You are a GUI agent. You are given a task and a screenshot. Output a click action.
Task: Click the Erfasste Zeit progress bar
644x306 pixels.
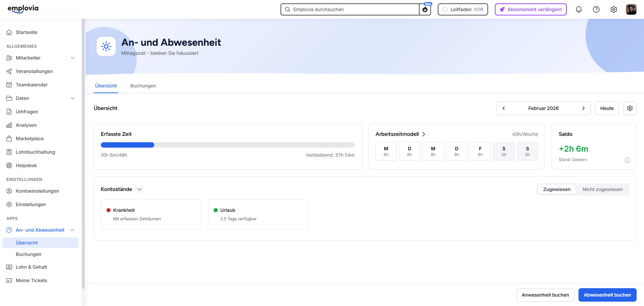pos(228,145)
